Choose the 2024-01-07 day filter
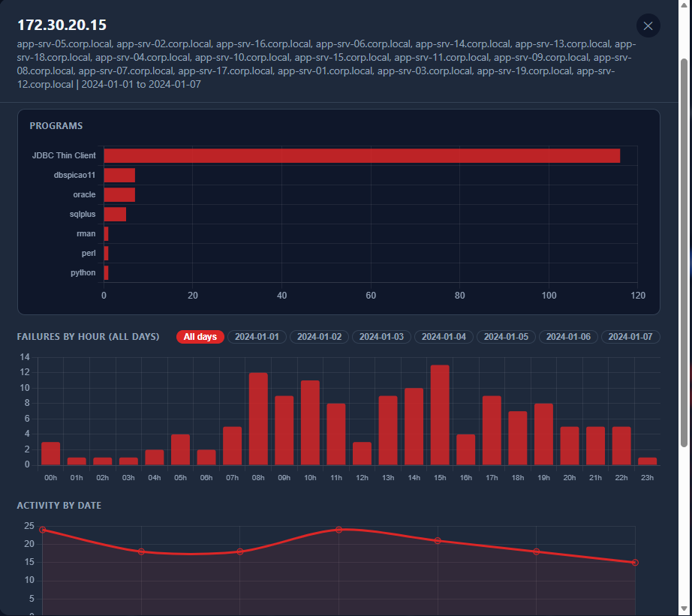The image size is (692, 616). (x=630, y=337)
